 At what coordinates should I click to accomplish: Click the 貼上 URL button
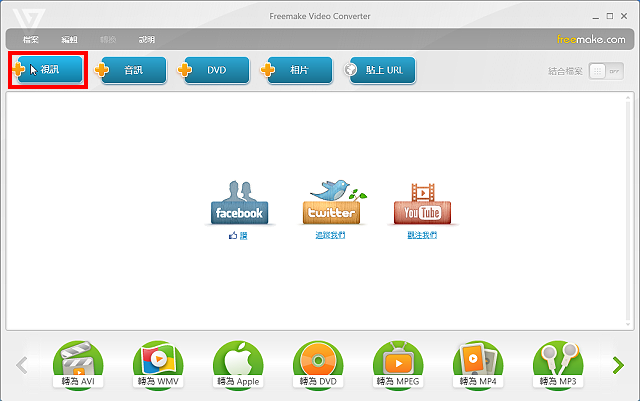click(x=380, y=70)
